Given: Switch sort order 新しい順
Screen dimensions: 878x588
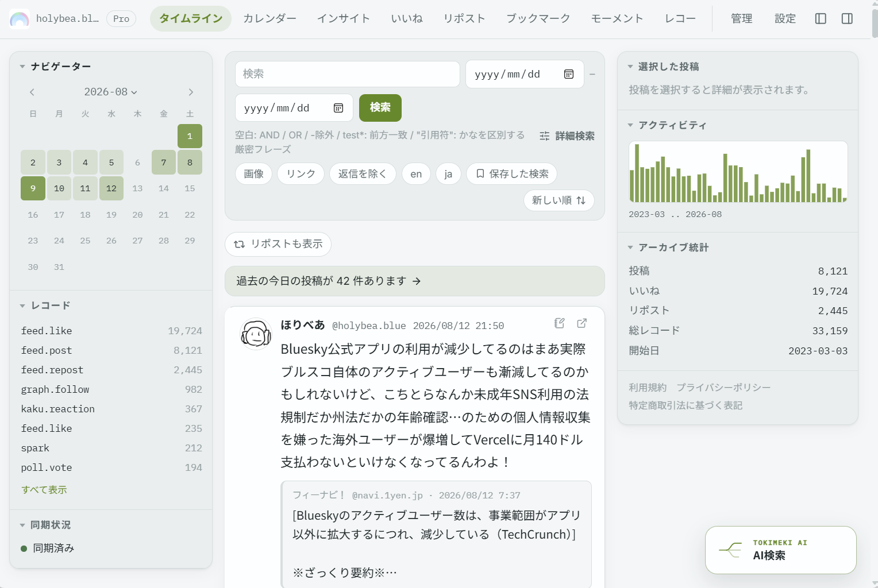Looking at the screenshot, I should 559,200.
